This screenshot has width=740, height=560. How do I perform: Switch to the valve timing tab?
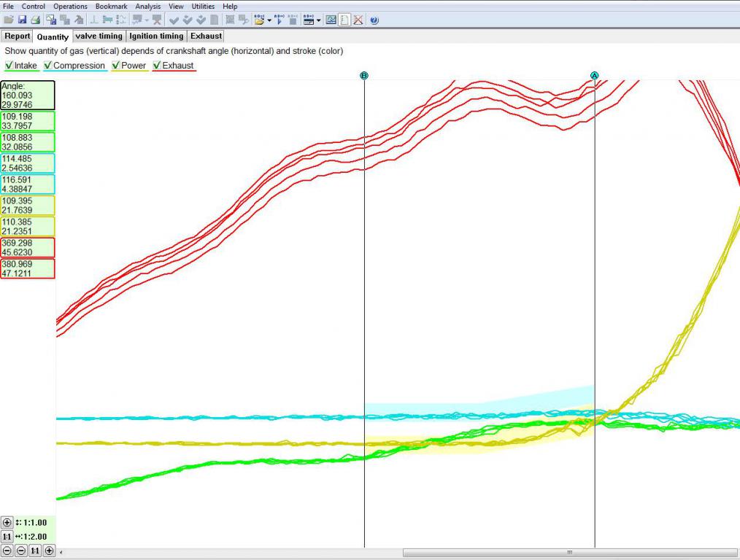[99, 36]
